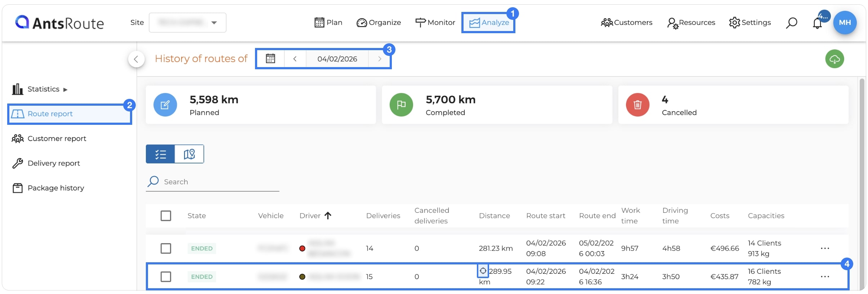Viewport: 868px width, 294px height.
Task: Select all routes header checkbox
Action: click(166, 216)
